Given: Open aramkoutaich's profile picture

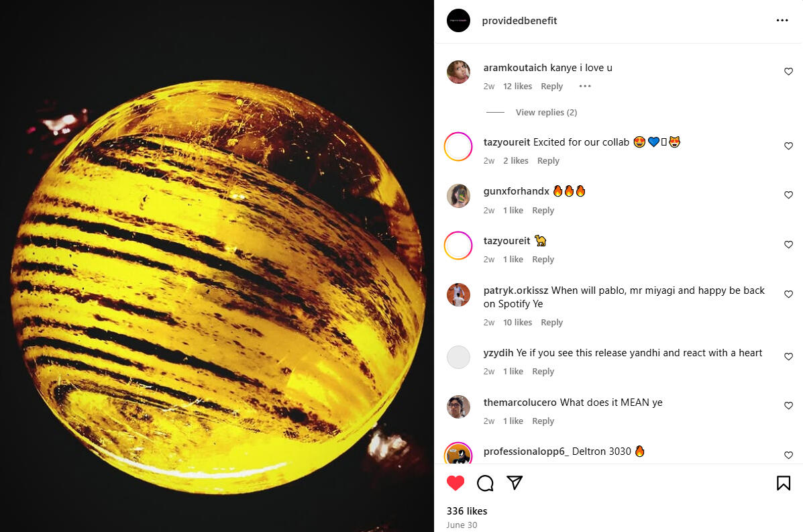Looking at the screenshot, I should (x=458, y=72).
